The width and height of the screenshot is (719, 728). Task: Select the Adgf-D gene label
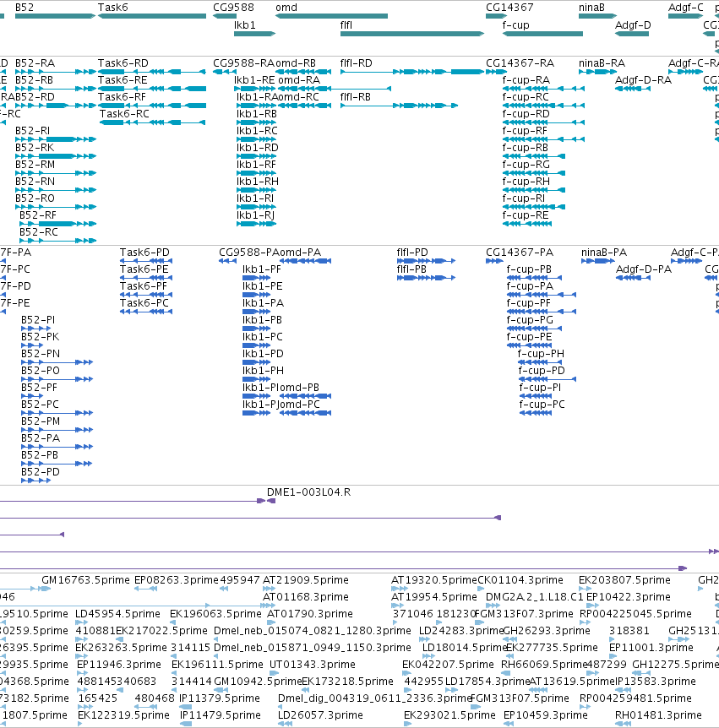tap(633, 25)
